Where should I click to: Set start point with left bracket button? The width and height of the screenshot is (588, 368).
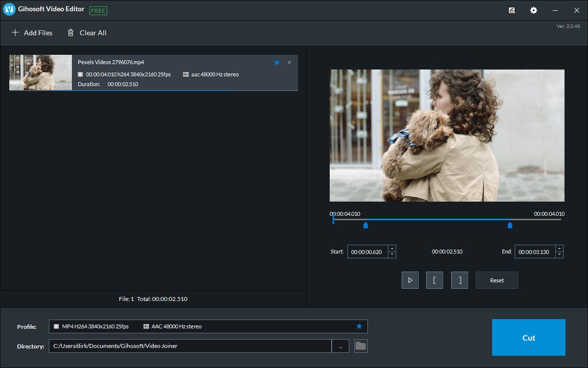point(434,280)
